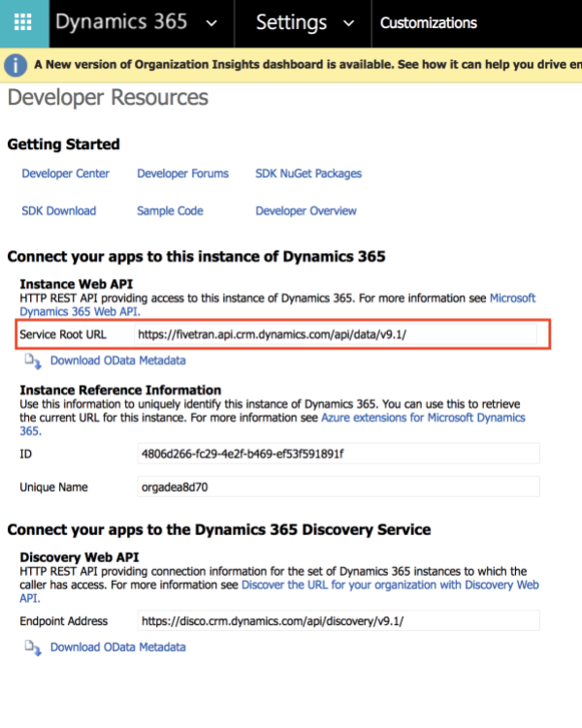Click the Instance Web API heading

pos(77,284)
